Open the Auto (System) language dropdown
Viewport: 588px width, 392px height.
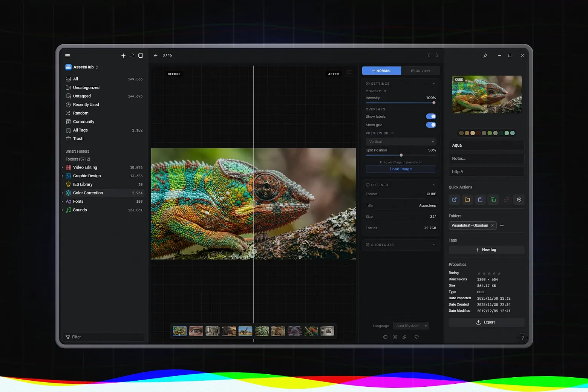[x=411, y=326]
